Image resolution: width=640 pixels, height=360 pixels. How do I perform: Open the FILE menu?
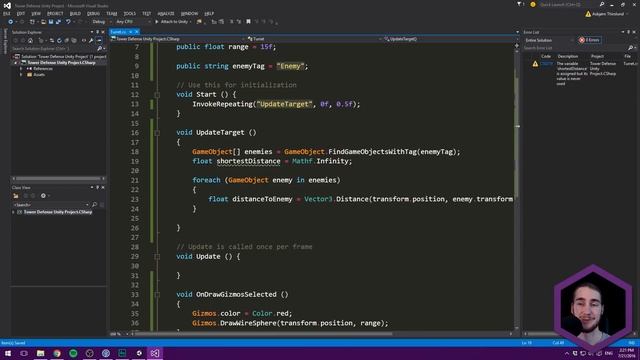pyautogui.click(x=7, y=13)
